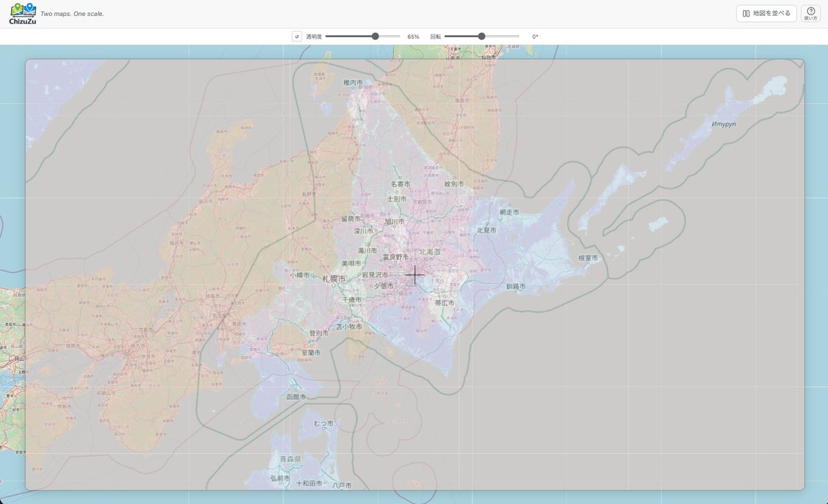Click the 北見市 map label
Viewport: 828px width, 504px height.
tap(486, 230)
